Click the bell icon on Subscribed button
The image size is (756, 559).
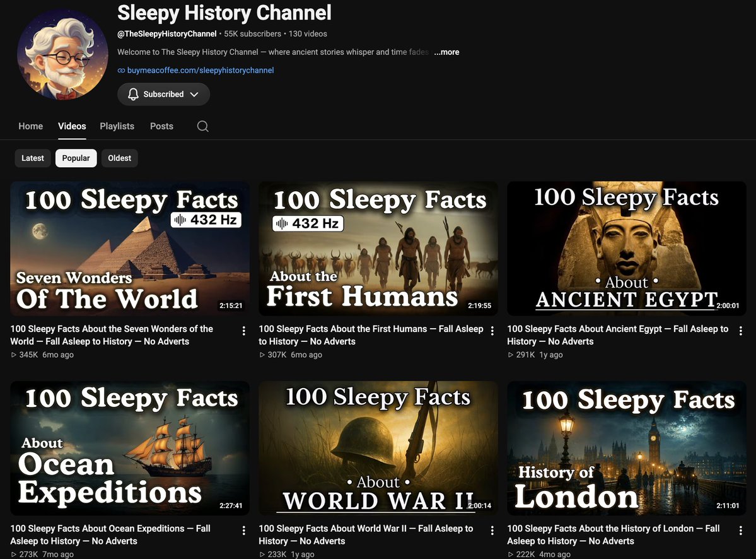click(133, 94)
